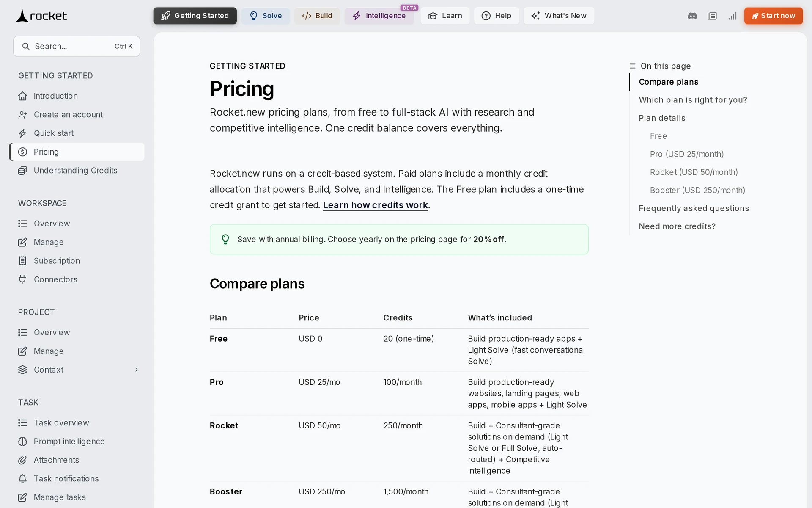Viewport: 812px width, 508px height.
Task: Expand the Context sidebar chevron
Action: click(137, 370)
